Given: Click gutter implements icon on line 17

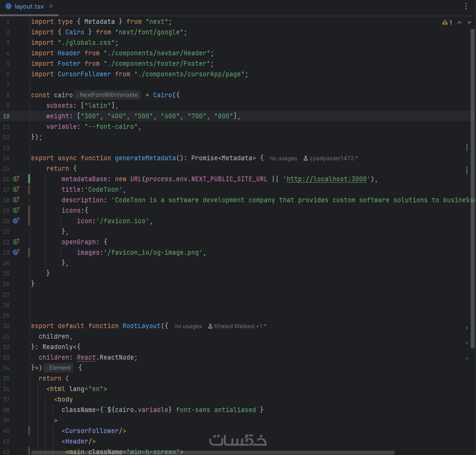Looking at the screenshot, I should click(16, 189).
